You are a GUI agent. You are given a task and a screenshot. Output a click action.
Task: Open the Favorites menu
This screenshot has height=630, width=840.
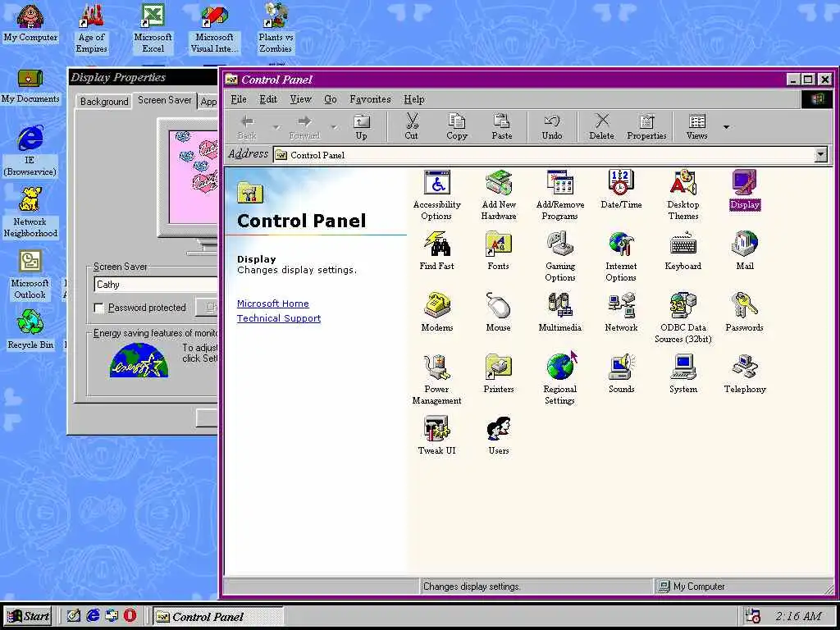(370, 99)
